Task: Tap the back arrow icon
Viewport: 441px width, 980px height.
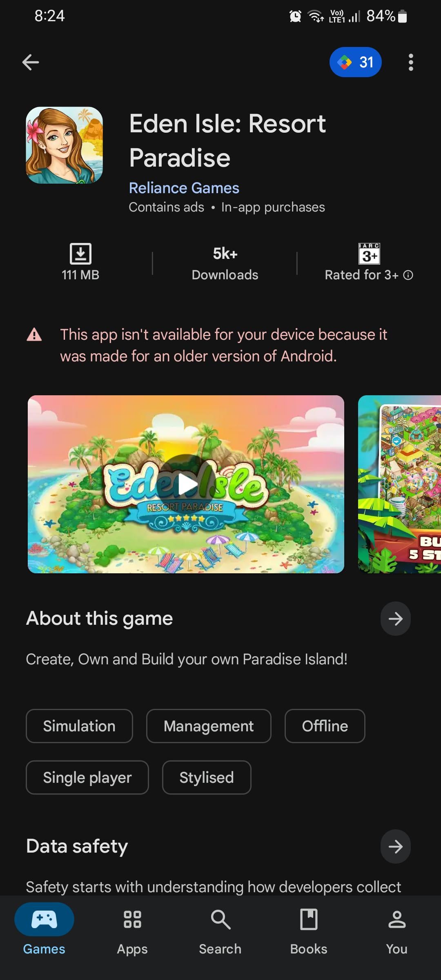Action: [31, 62]
